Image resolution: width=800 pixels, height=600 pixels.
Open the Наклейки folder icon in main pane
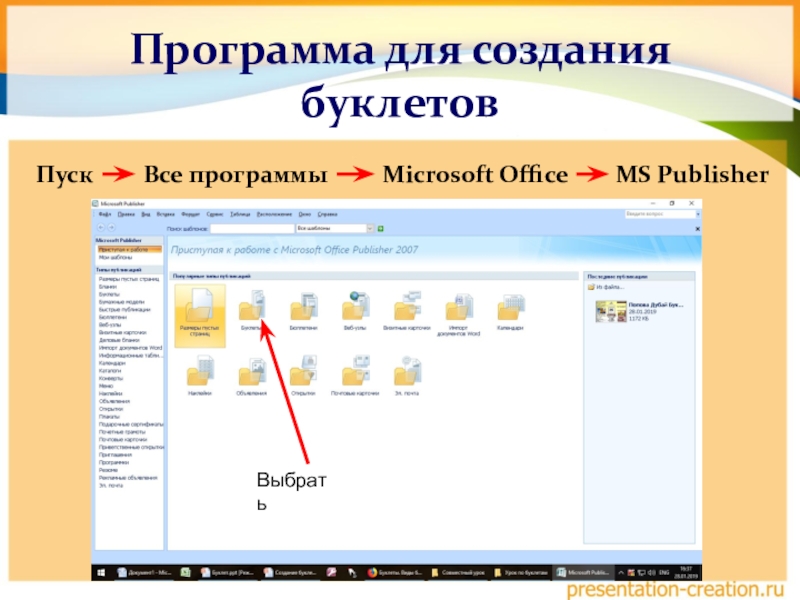click(x=200, y=371)
